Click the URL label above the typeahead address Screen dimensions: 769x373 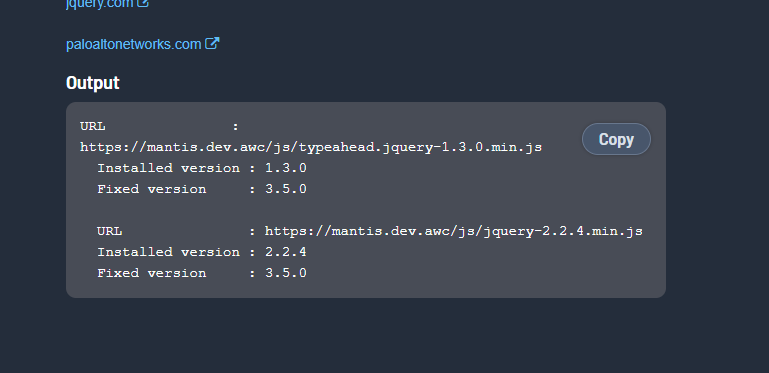pyautogui.click(x=93, y=126)
